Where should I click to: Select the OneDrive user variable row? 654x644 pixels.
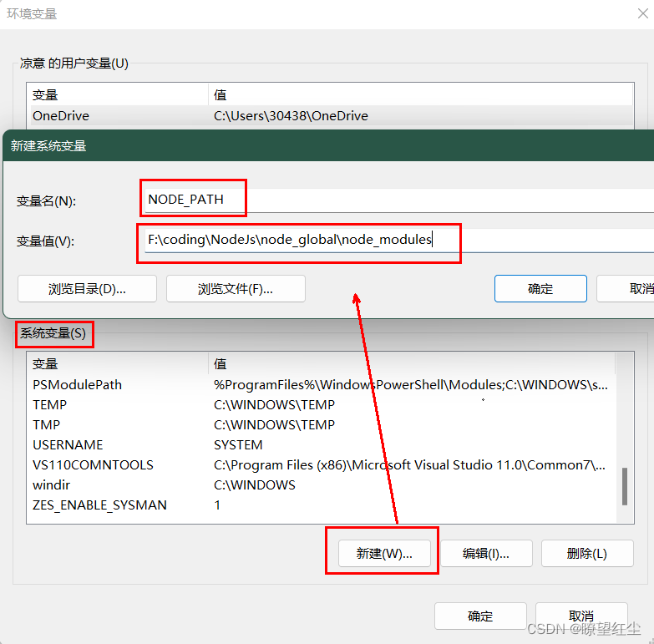pyautogui.click(x=332, y=115)
